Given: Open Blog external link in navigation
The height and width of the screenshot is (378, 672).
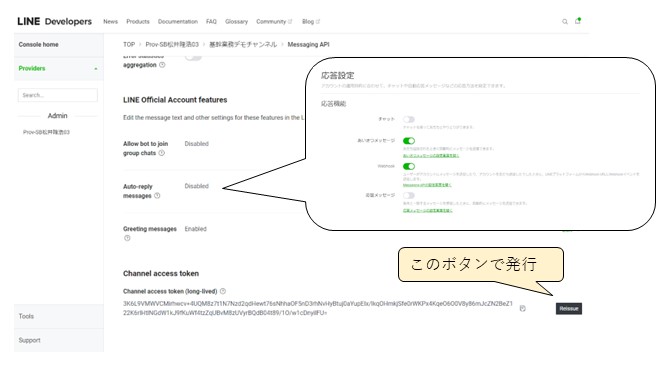Looking at the screenshot, I should pyautogui.click(x=311, y=21).
